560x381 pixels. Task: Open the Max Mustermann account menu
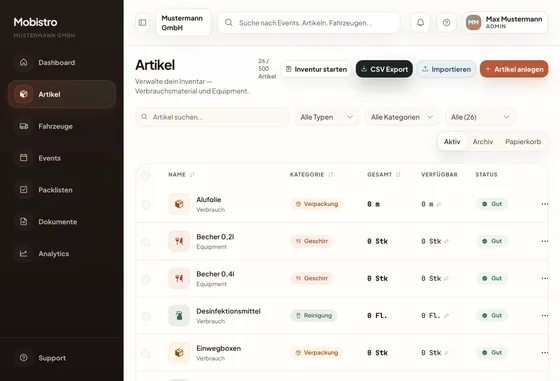(x=505, y=22)
